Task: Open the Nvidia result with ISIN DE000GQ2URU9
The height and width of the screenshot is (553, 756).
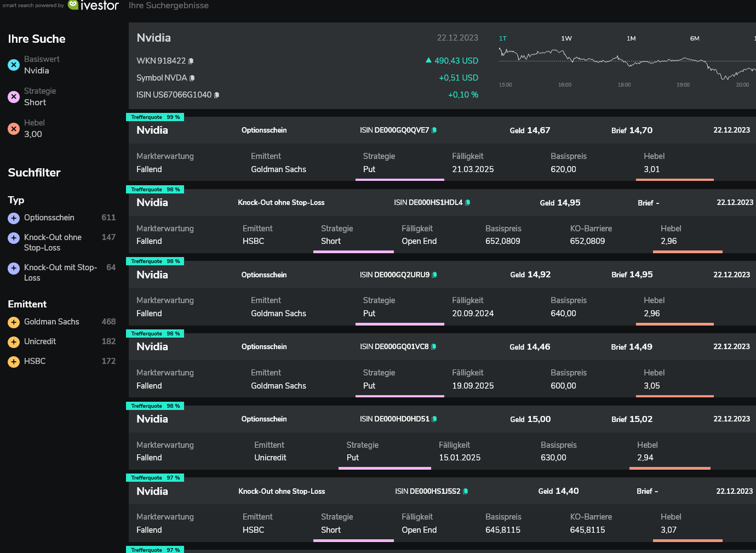Action: pos(152,275)
